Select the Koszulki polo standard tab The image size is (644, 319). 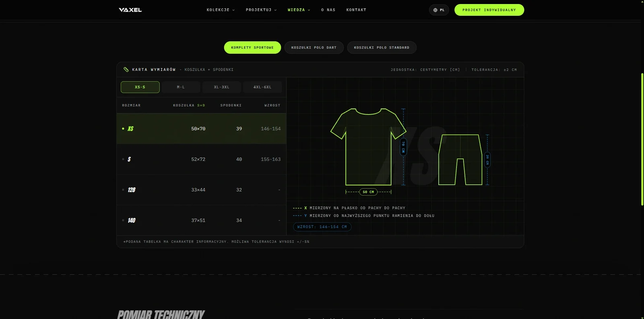click(382, 48)
